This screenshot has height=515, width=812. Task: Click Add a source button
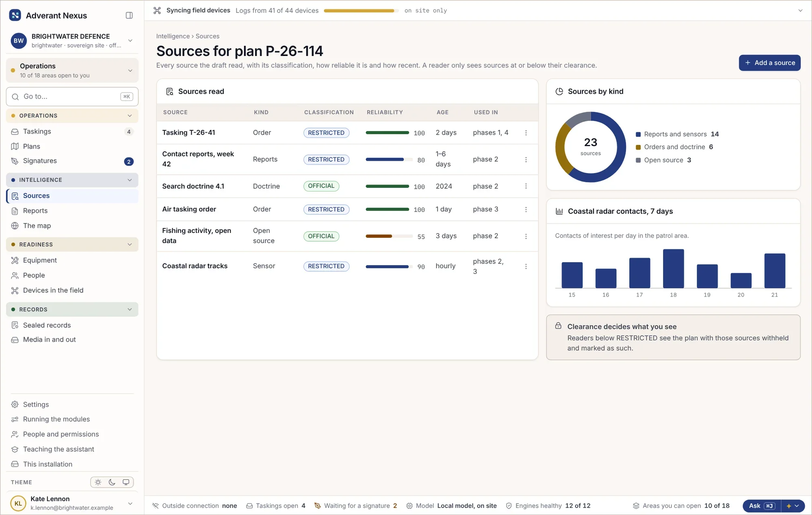769,63
